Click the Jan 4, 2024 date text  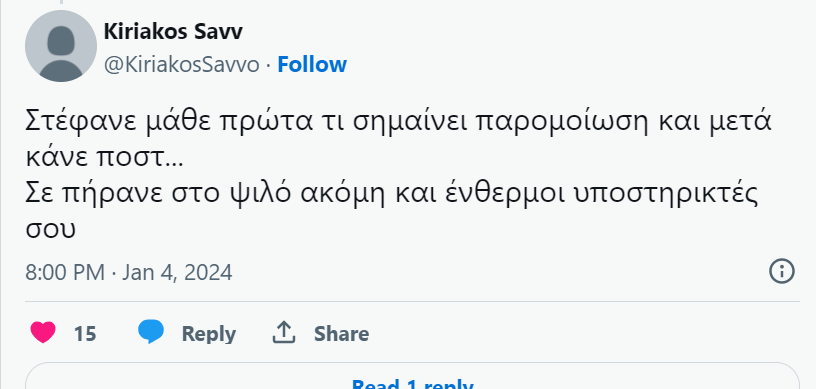tap(177, 272)
